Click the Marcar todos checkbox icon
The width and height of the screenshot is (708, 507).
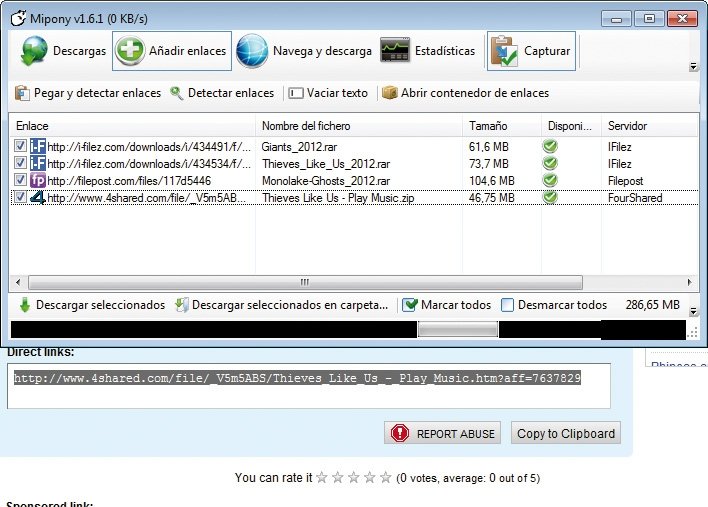pyautogui.click(x=410, y=305)
